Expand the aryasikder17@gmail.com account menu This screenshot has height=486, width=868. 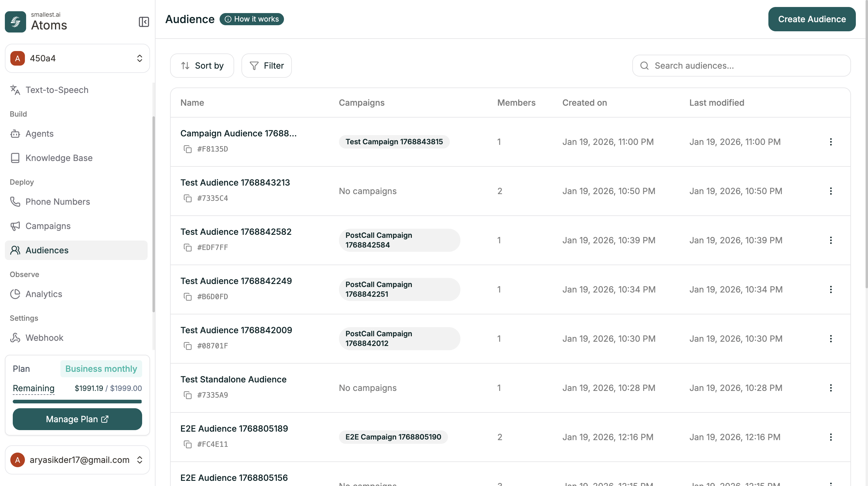pyautogui.click(x=139, y=460)
